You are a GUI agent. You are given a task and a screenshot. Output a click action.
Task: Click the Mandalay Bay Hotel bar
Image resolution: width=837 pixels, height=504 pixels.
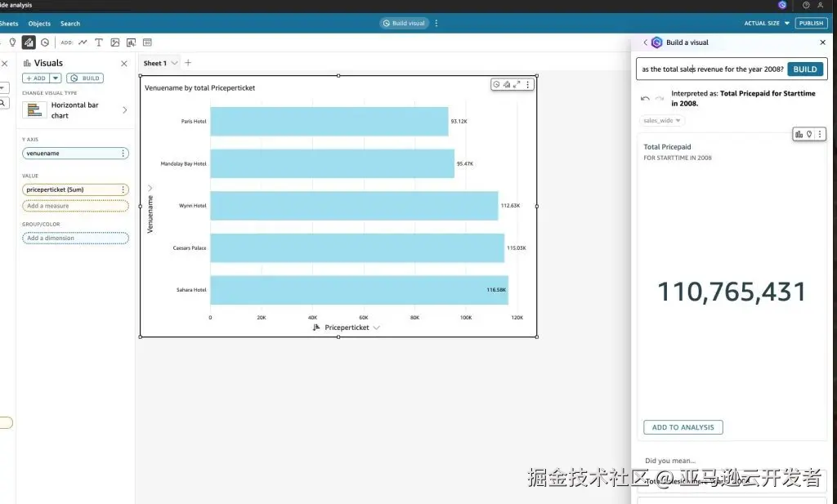pyautogui.click(x=332, y=163)
